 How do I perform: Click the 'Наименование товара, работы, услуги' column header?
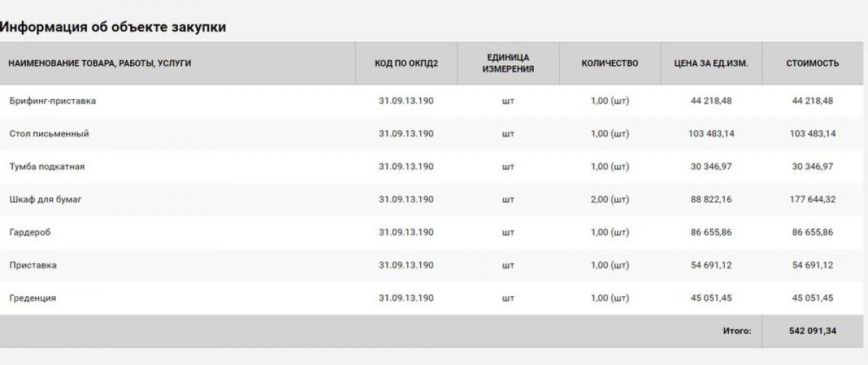click(100, 64)
